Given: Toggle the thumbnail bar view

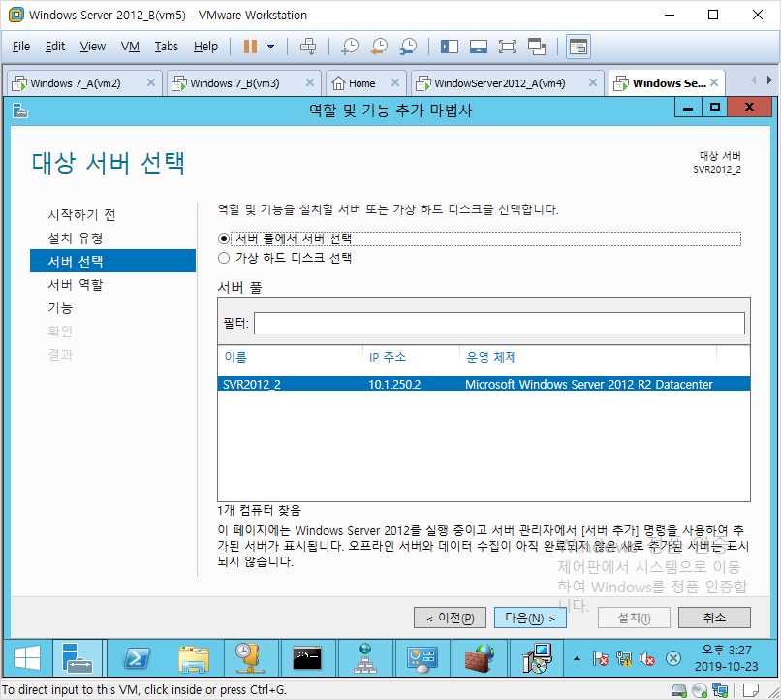Looking at the screenshot, I should click(x=478, y=47).
